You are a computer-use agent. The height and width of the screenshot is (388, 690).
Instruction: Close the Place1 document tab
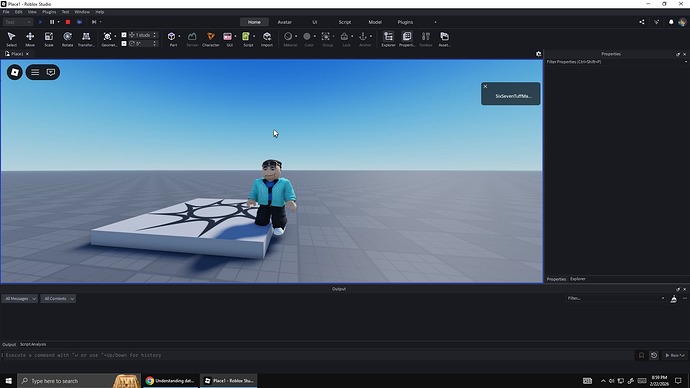pos(27,54)
